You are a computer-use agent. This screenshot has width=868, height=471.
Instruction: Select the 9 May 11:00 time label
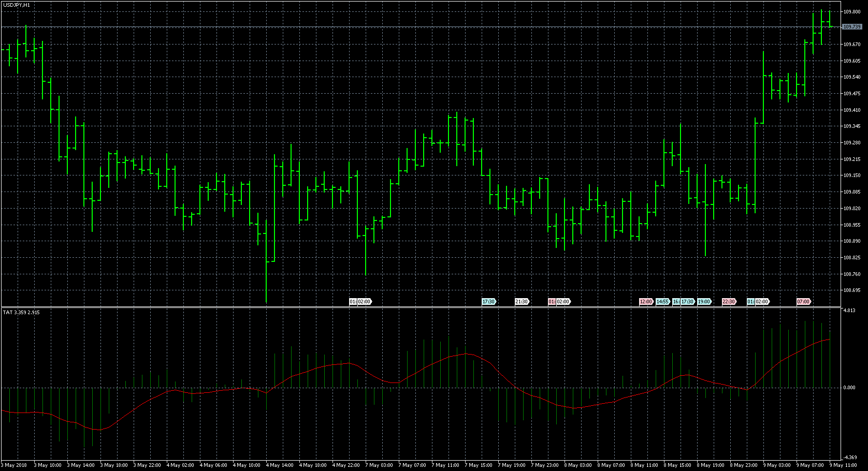pos(844,465)
